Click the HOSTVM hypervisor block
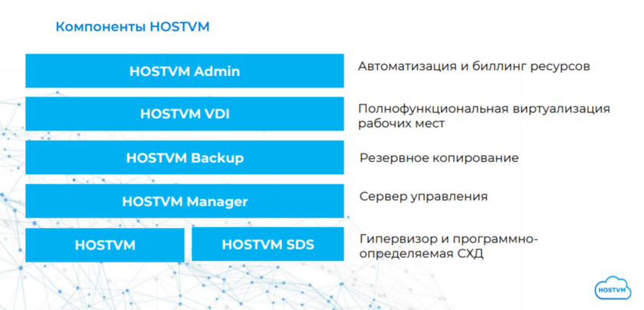 [x=105, y=246]
